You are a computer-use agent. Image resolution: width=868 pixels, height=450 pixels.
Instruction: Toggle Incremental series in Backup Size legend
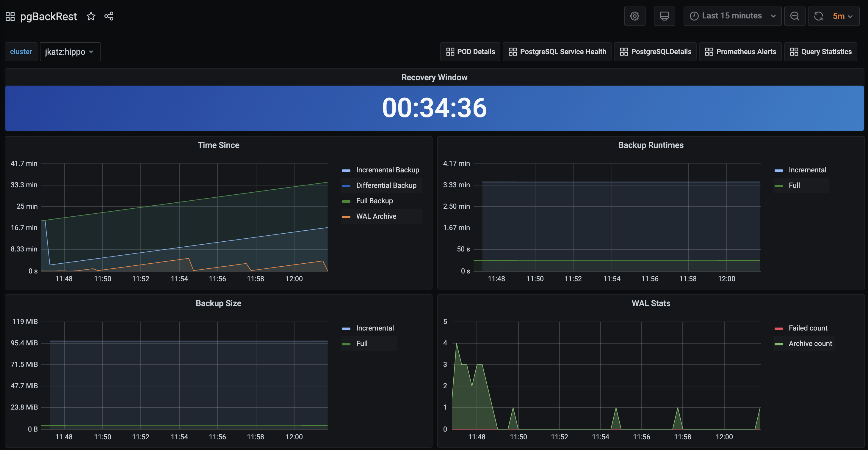(375, 328)
